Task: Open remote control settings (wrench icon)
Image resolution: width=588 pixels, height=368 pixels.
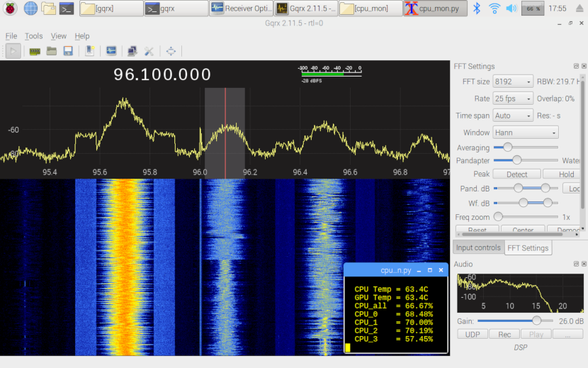Action: coord(149,51)
